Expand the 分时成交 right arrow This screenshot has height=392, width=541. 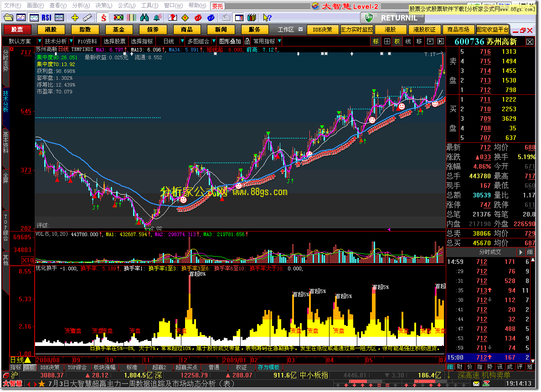[520, 252]
